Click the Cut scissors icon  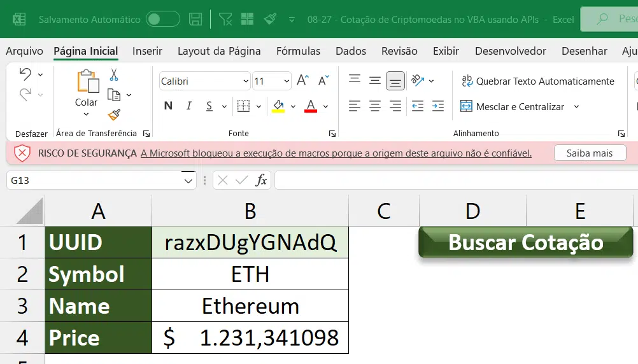(x=114, y=75)
